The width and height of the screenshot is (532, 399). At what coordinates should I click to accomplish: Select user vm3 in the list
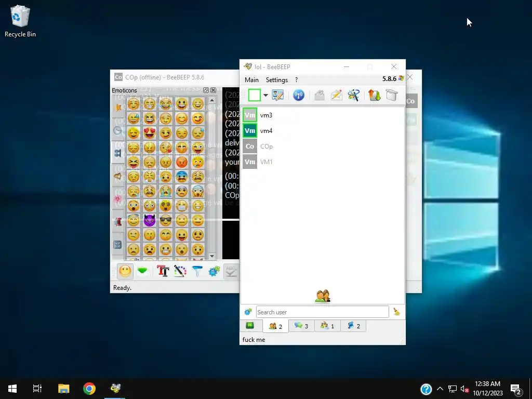click(322, 115)
